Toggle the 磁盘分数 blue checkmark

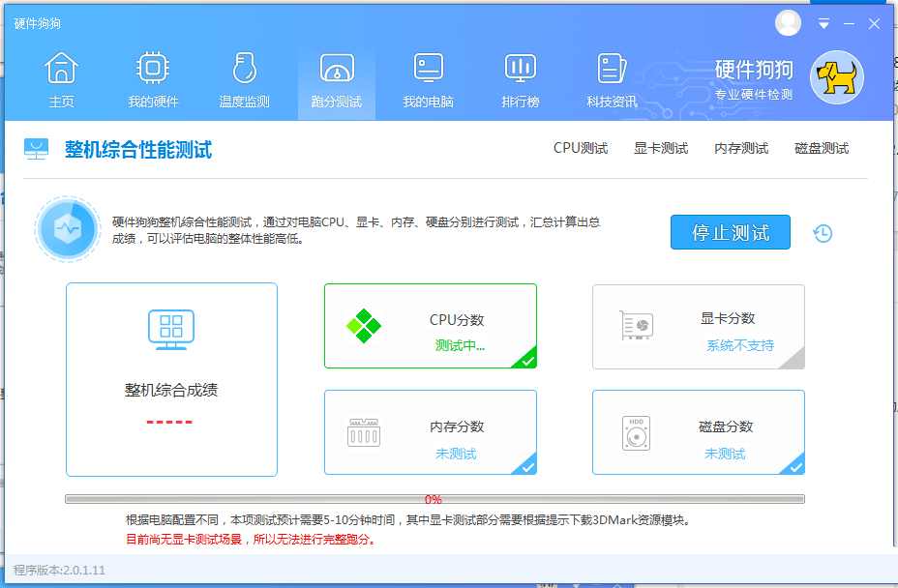(x=795, y=466)
